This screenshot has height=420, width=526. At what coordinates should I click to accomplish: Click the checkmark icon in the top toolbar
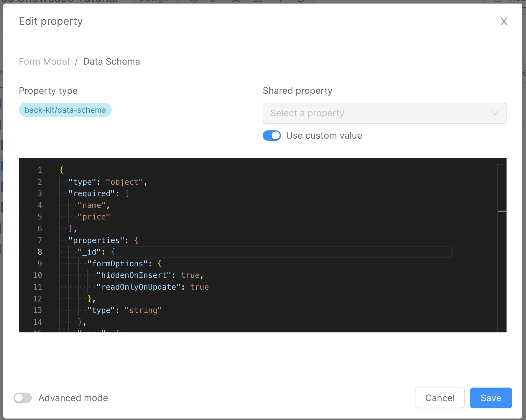coord(280,1)
